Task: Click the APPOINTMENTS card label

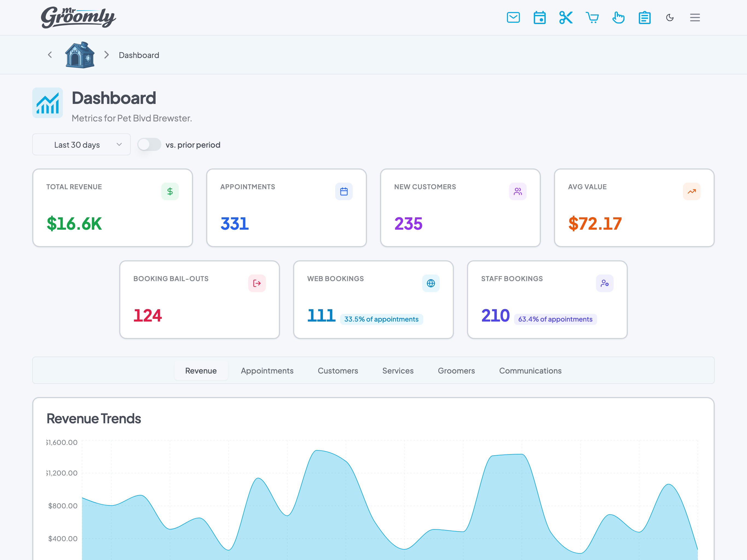Action: click(247, 187)
